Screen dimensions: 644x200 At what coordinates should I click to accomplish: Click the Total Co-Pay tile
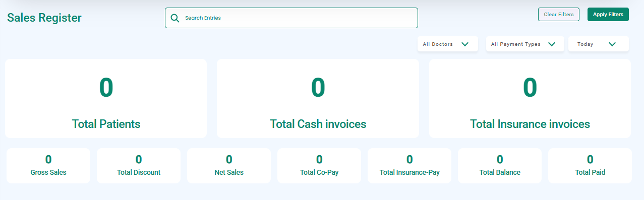tap(319, 166)
